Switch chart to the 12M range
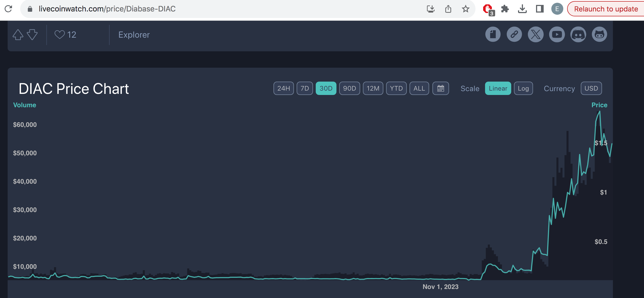The height and width of the screenshot is (298, 644). coord(373,88)
